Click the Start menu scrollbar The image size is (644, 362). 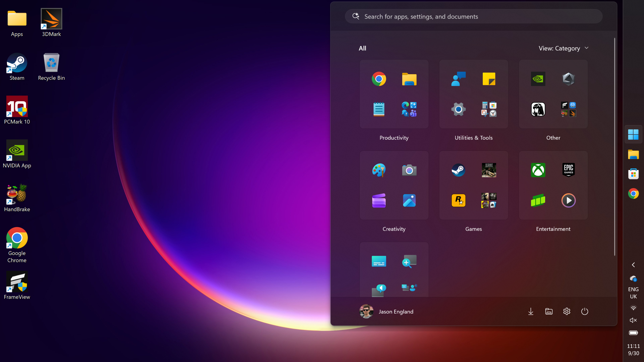pos(615,147)
